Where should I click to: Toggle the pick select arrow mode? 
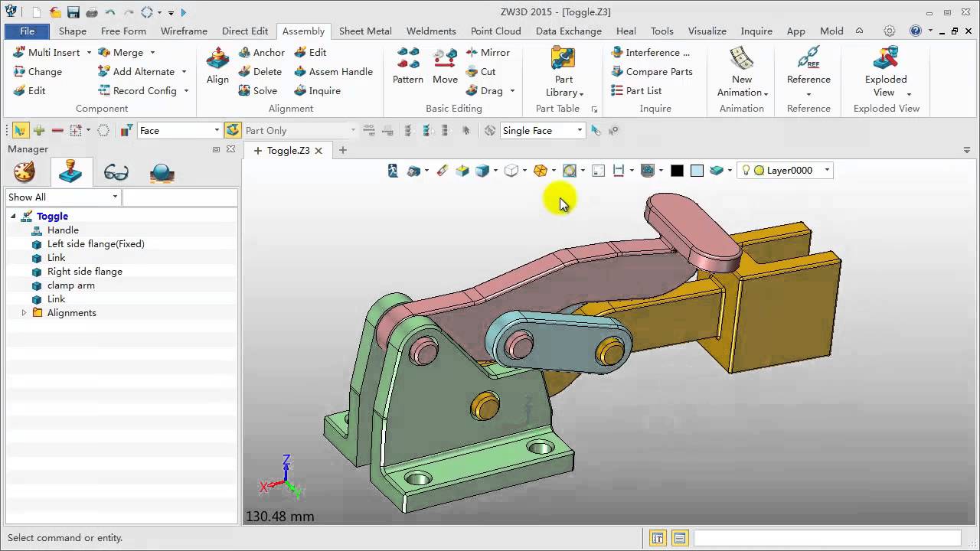[19, 130]
